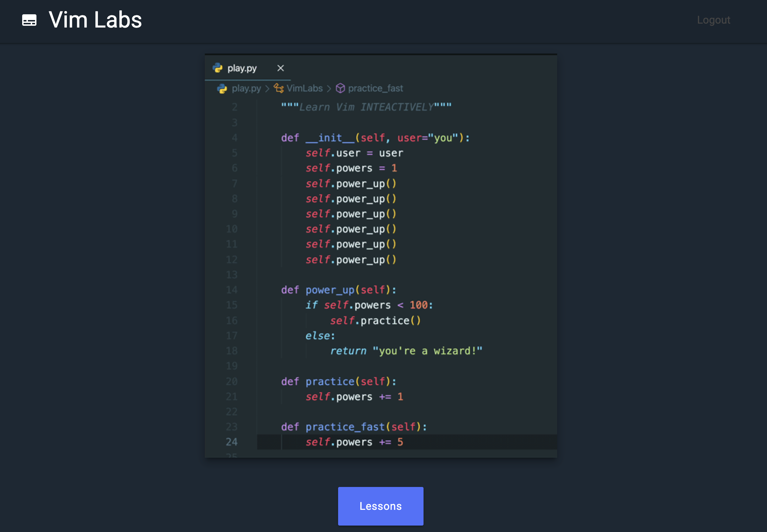Click the return "you're a wizard!" line
Viewport: 767px width, 532px height.
coord(406,351)
